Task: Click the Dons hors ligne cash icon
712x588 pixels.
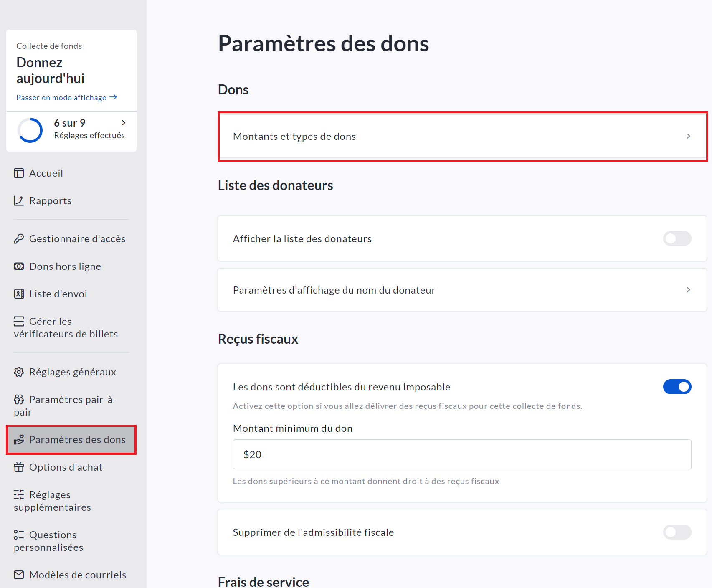Action: pyautogui.click(x=19, y=266)
